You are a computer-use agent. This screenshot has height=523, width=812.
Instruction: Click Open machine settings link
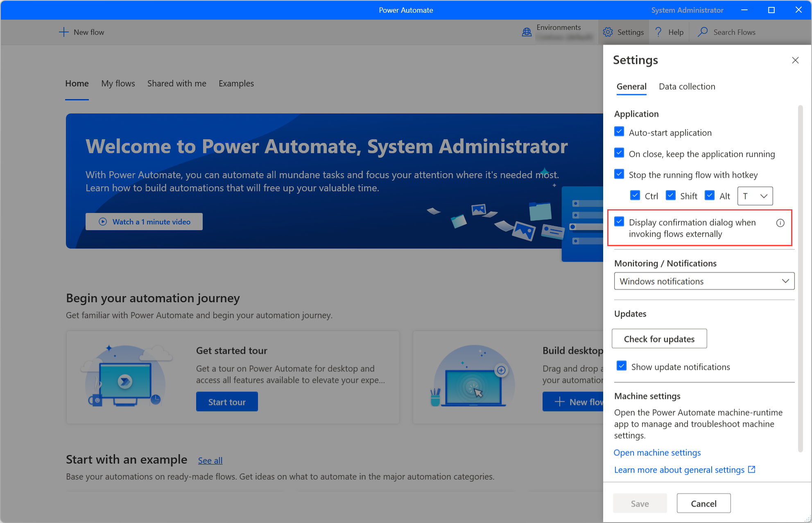coord(657,452)
